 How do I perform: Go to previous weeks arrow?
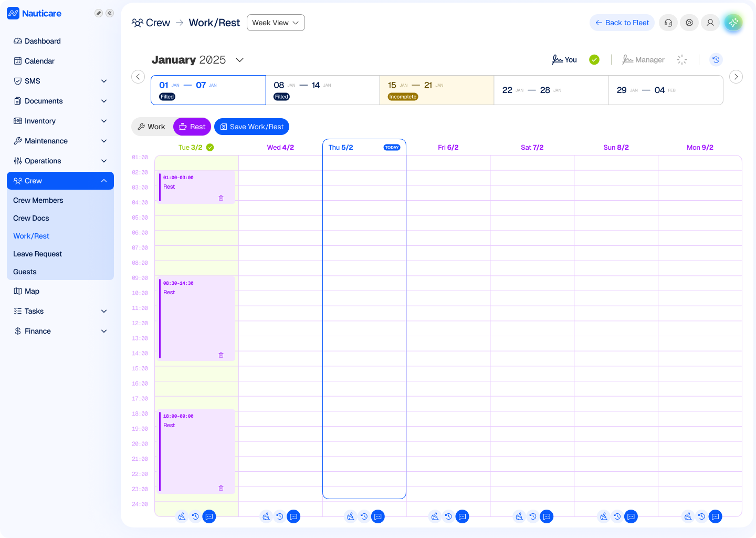138,77
